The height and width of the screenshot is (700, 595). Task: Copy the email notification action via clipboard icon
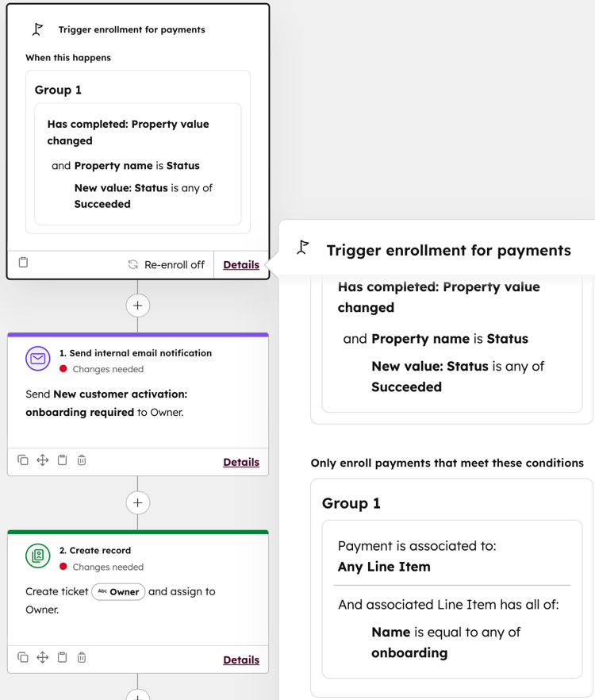62,460
